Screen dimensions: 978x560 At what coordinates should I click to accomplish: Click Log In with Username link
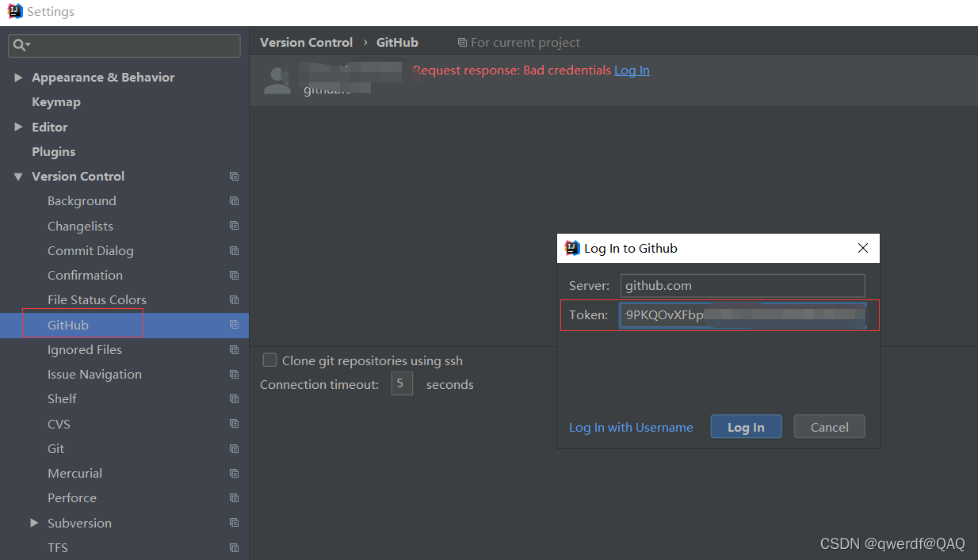631,428
